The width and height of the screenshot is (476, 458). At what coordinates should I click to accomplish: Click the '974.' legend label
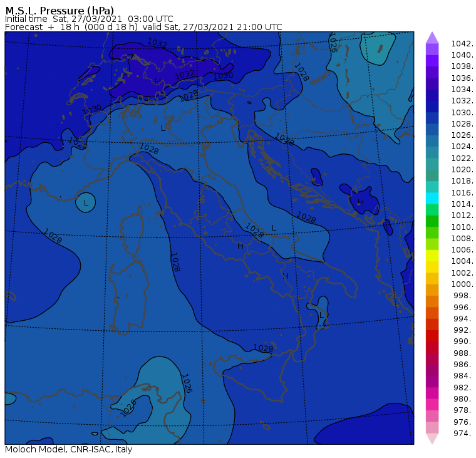click(x=463, y=434)
